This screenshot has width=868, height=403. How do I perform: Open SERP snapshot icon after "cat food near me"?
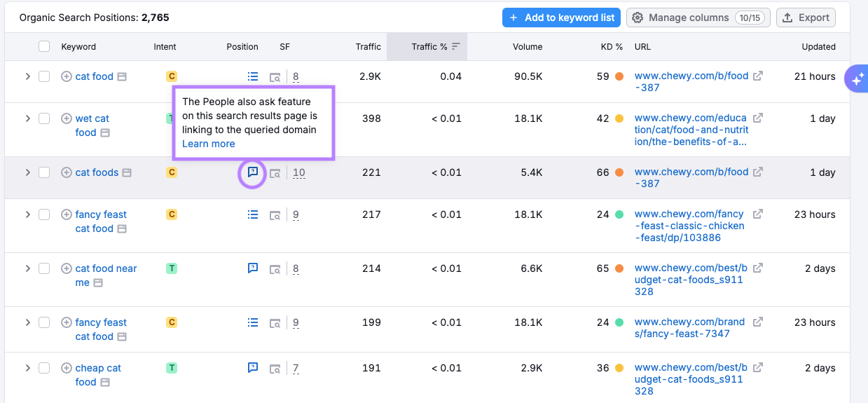click(98, 282)
